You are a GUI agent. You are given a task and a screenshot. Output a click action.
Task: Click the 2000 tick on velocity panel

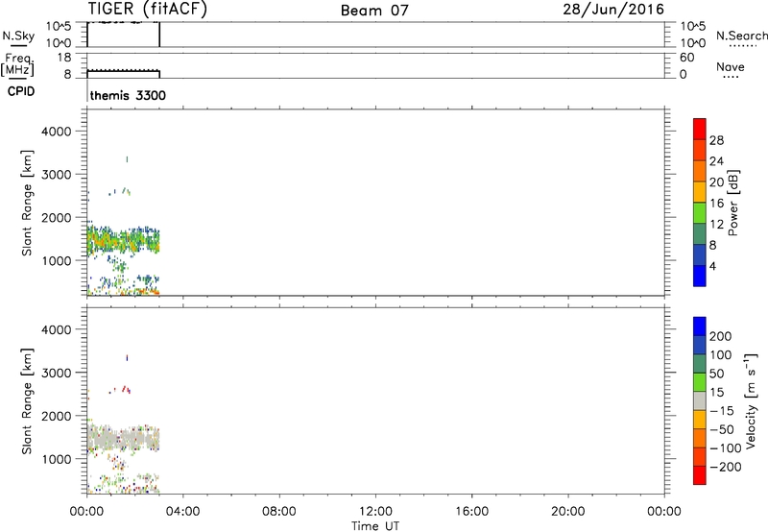(x=57, y=416)
